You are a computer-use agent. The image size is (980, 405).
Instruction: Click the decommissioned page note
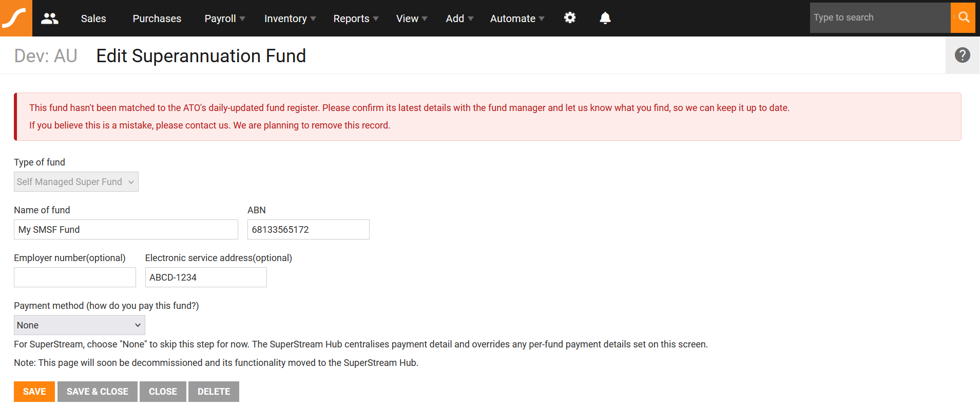[216, 363]
